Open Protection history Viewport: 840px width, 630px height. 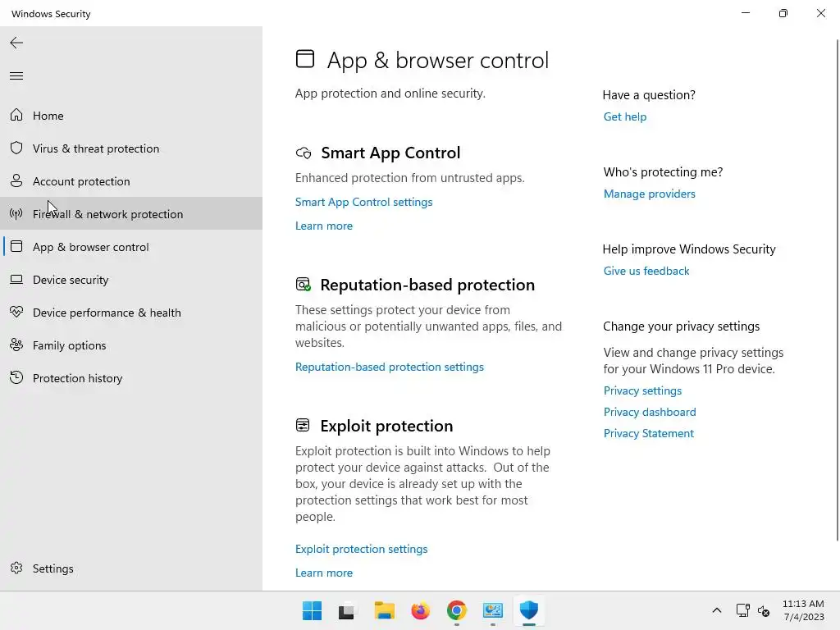click(131, 377)
